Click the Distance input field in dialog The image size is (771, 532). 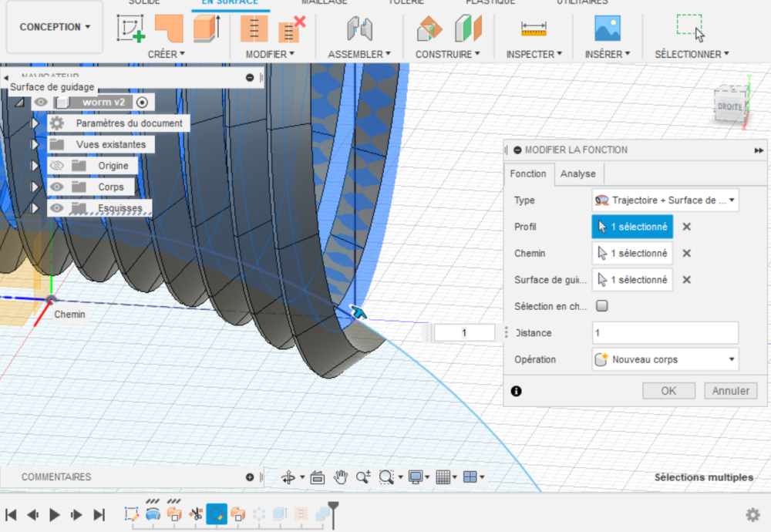click(665, 333)
